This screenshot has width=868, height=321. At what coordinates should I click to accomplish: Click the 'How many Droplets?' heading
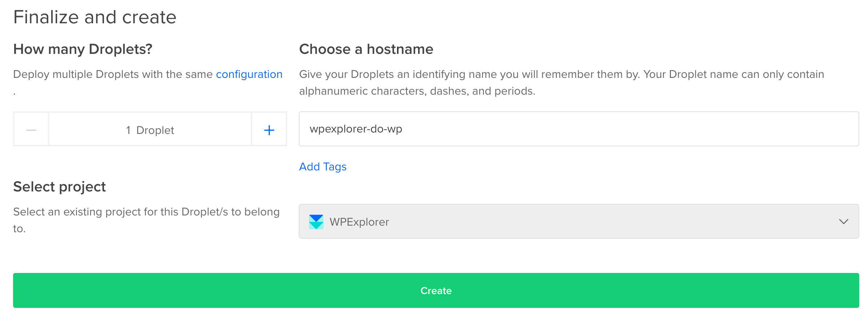click(x=83, y=49)
